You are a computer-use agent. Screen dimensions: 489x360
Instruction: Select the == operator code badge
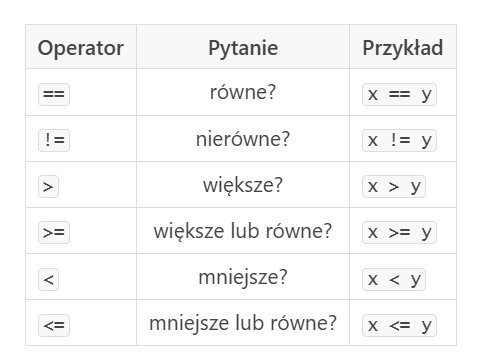(x=54, y=94)
